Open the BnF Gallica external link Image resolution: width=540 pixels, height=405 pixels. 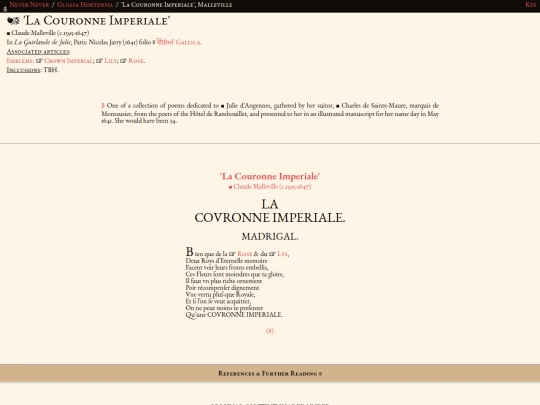click(182, 42)
